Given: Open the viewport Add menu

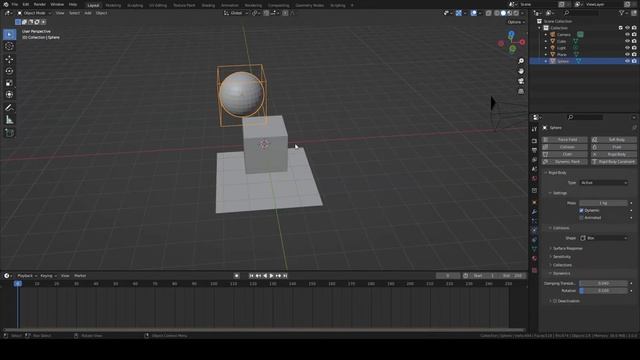Looking at the screenshot, I should point(88,13).
